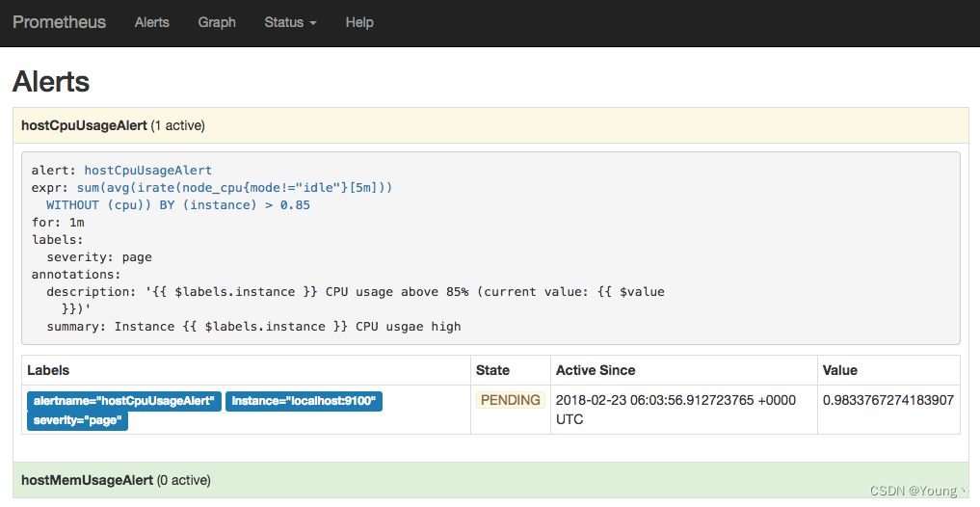The width and height of the screenshot is (980, 507).
Task: Click the summary annotation line
Action: (x=253, y=327)
